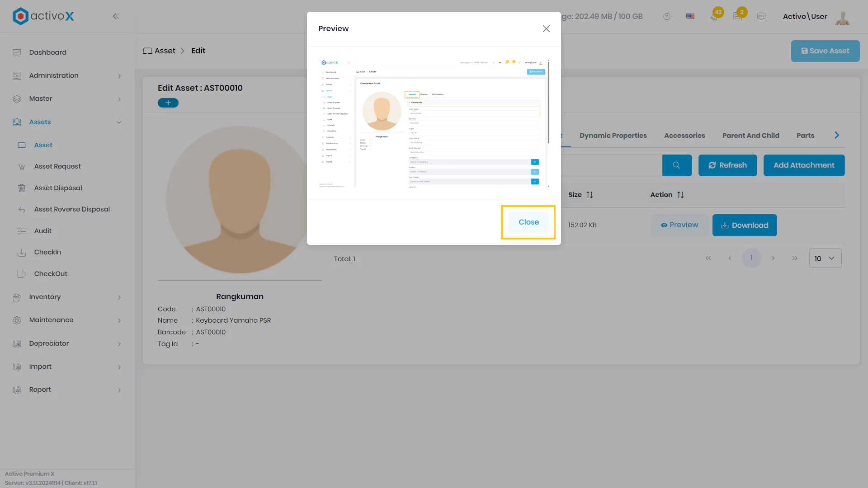Click the Refresh button
Screen dimensions: 868x488
click(727, 165)
